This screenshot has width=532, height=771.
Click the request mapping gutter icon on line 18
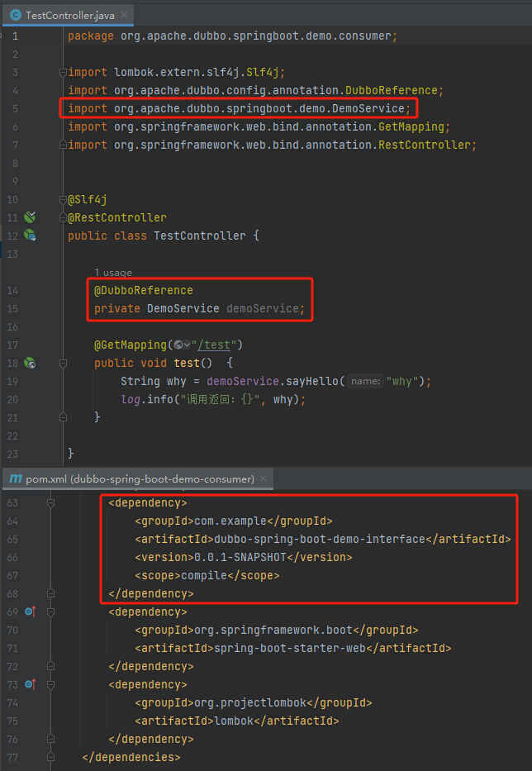click(30, 363)
